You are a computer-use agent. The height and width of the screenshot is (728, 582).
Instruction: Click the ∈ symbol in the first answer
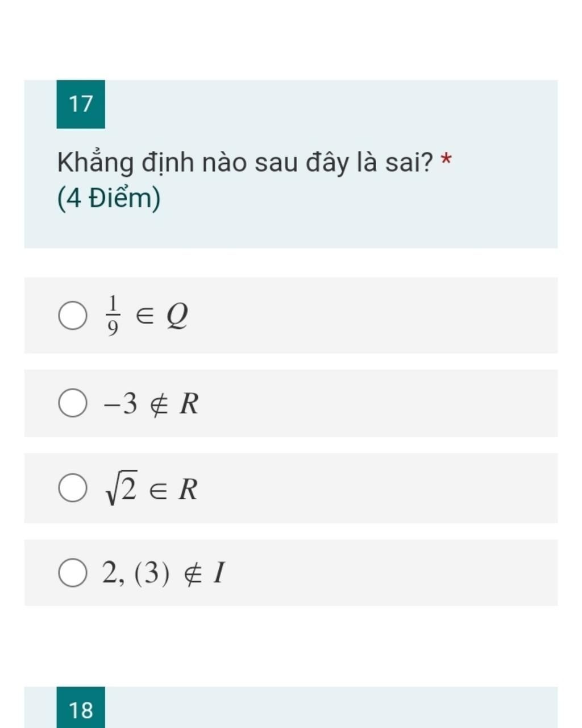[144, 316]
